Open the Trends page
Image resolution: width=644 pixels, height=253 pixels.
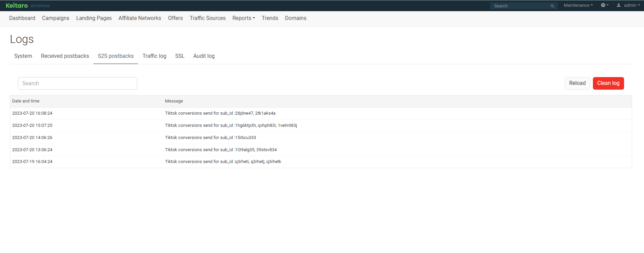click(270, 18)
